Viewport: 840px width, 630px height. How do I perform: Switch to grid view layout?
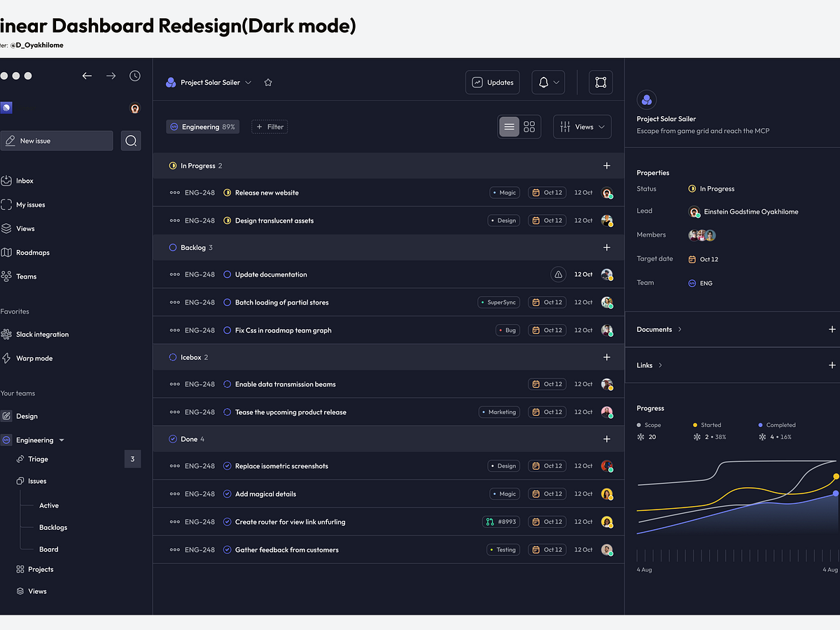(529, 127)
